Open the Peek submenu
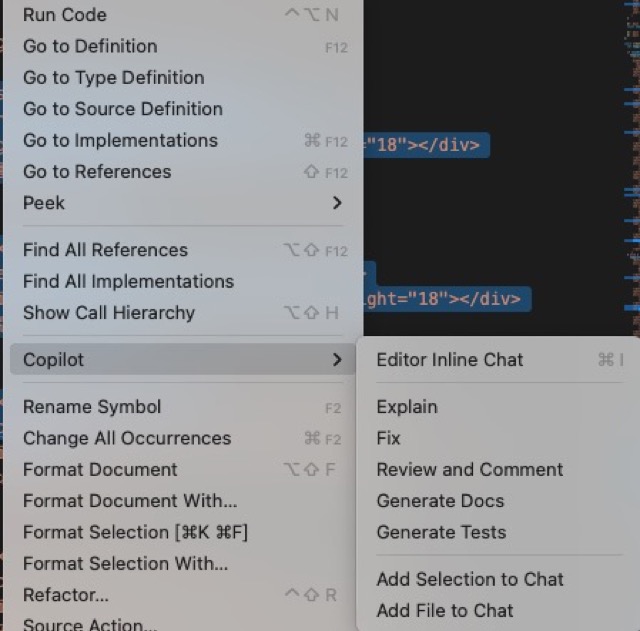This screenshot has height=631, width=640. (182, 203)
